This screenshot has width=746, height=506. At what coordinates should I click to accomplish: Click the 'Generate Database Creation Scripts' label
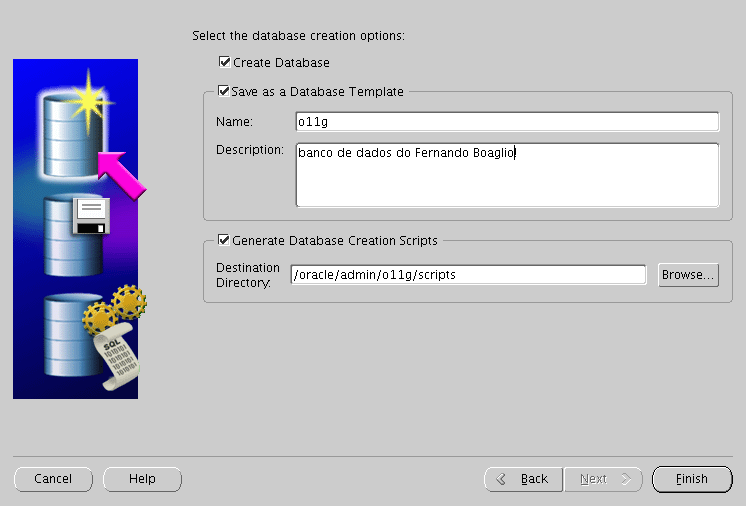(x=335, y=241)
